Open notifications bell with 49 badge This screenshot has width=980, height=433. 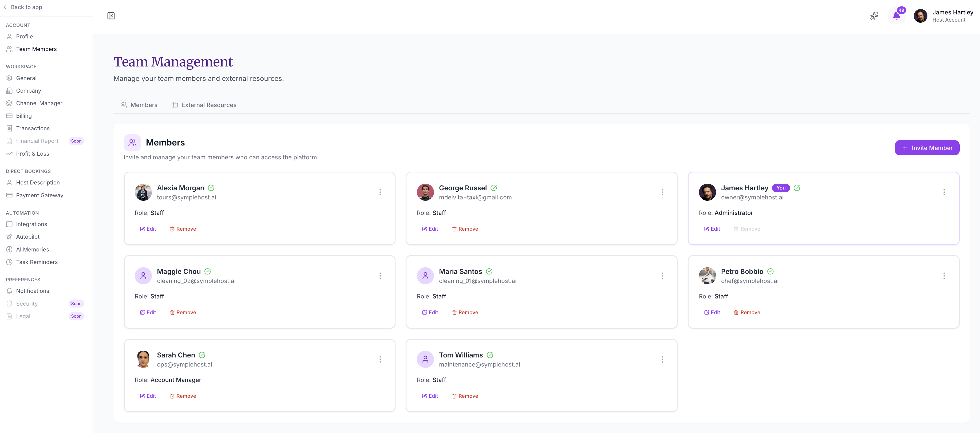pos(897,15)
